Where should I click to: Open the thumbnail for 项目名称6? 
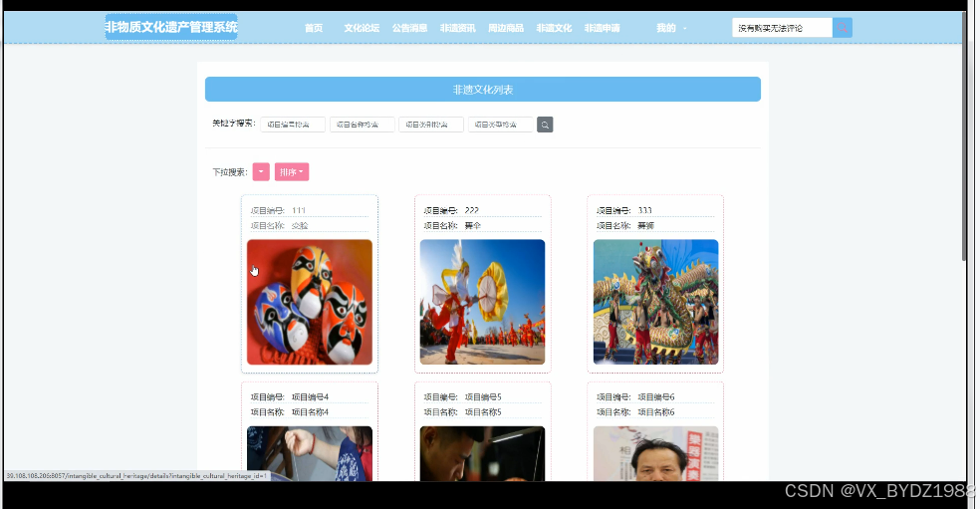[x=655, y=454]
